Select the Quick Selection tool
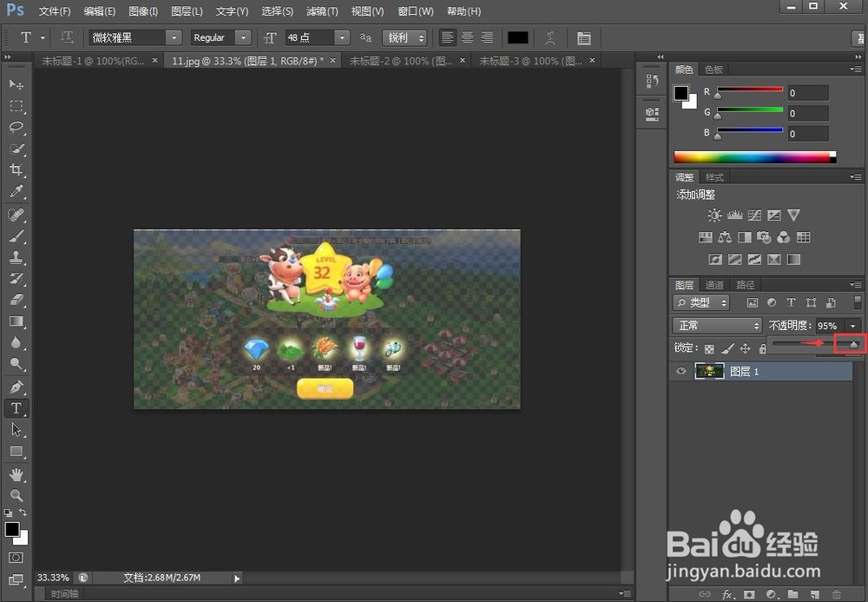868x602 pixels. 16,149
